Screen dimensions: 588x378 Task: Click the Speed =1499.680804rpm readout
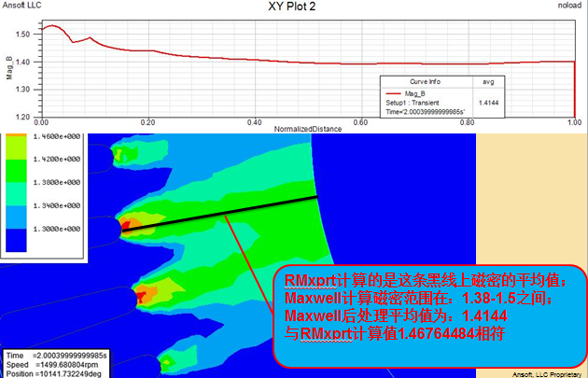coord(52,365)
